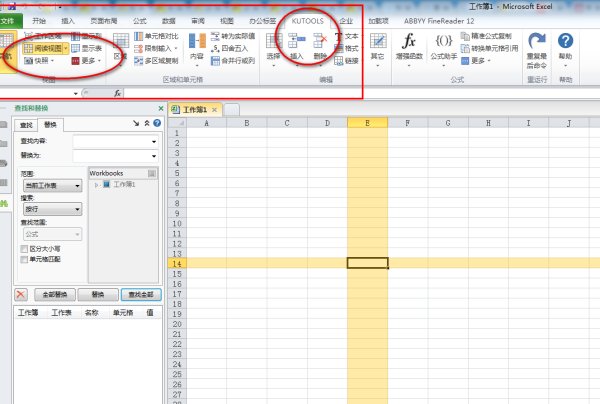This screenshot has width=600, height=404.
Task: Enable the 区分大小写 checkbox
Action: pos(24,249)
